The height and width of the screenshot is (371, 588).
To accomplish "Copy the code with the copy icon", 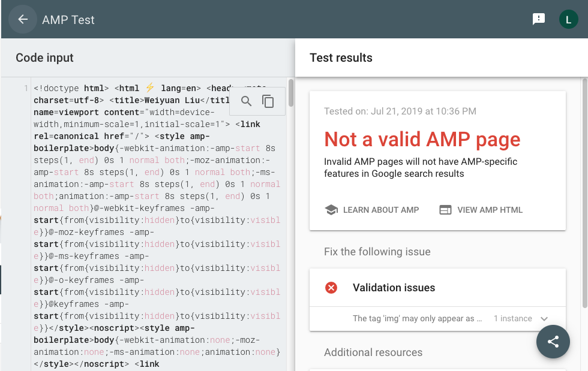I will click(x=268, y=101).
